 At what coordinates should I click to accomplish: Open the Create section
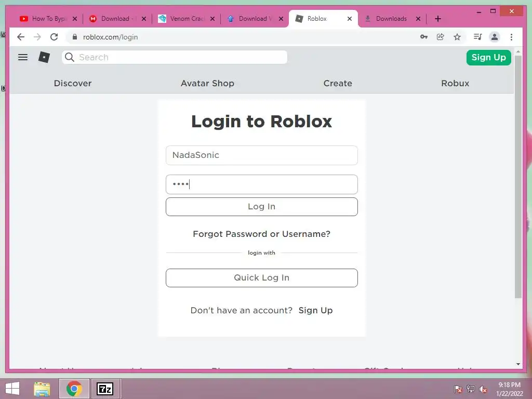(x=338, y=83)
